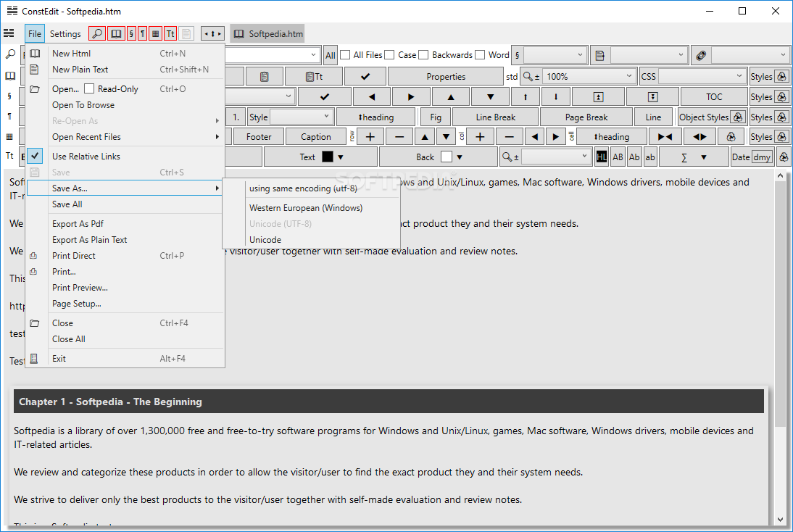Select Western European (Windows) encoding
The width and height of the screenshot is (793, 532).
(312, 208)
